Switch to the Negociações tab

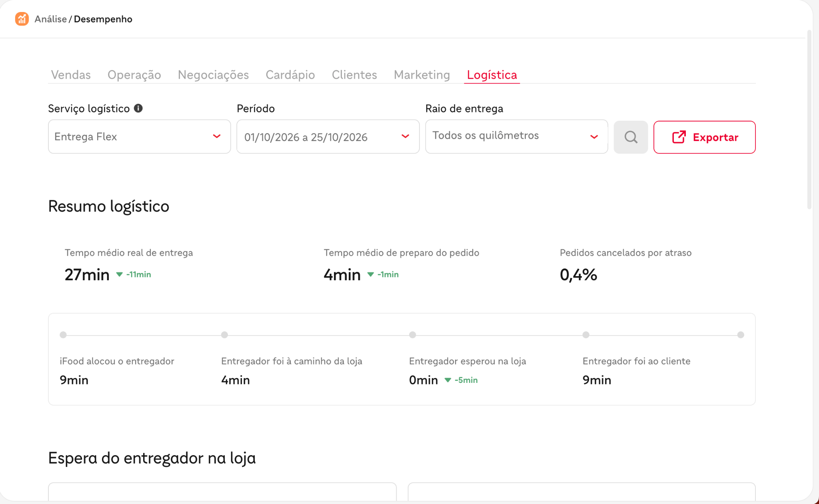click(x=213, y=75)
